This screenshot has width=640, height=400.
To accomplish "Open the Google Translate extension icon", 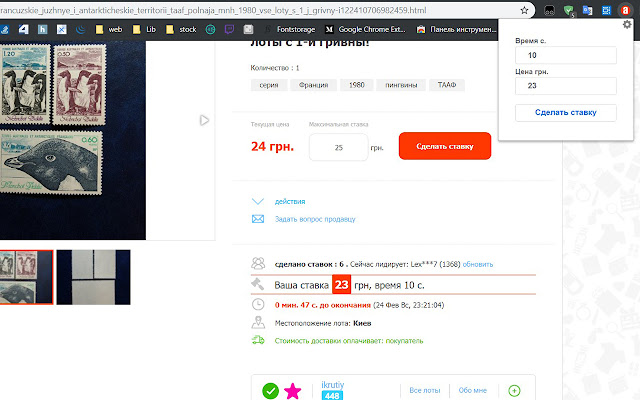I will [x=587, y=11].
